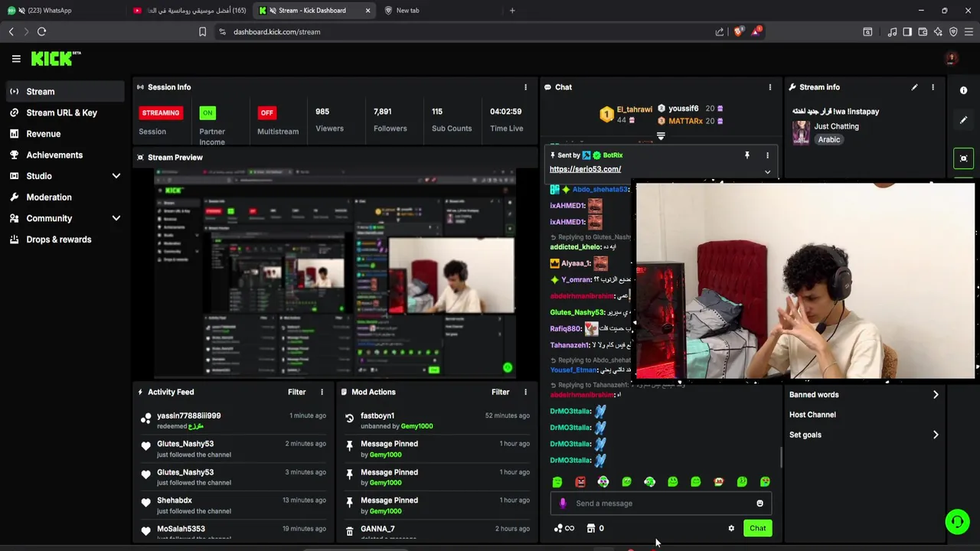Click the channel points infinity icon

(x=564, y=528)
